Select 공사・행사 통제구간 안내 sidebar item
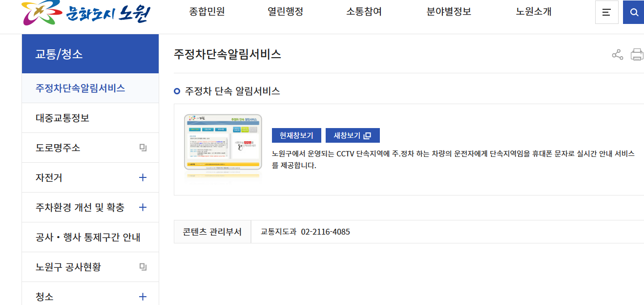This screenshot has height=305, width=644. (x=90, y=238)
